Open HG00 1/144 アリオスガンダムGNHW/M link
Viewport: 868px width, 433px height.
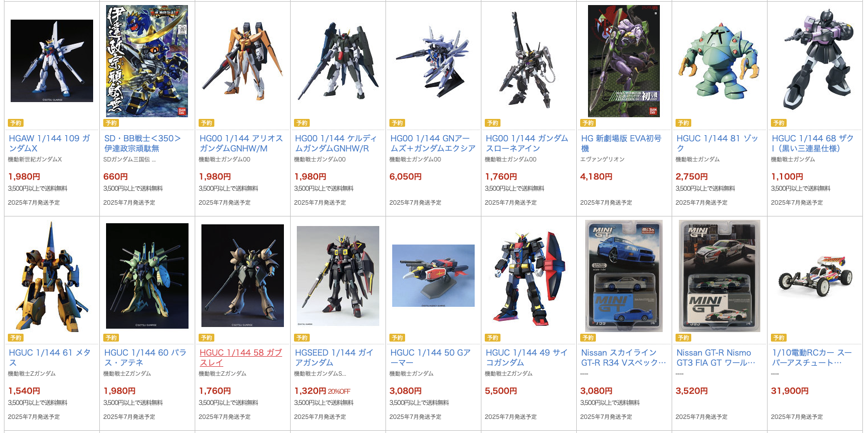point(241,143)
